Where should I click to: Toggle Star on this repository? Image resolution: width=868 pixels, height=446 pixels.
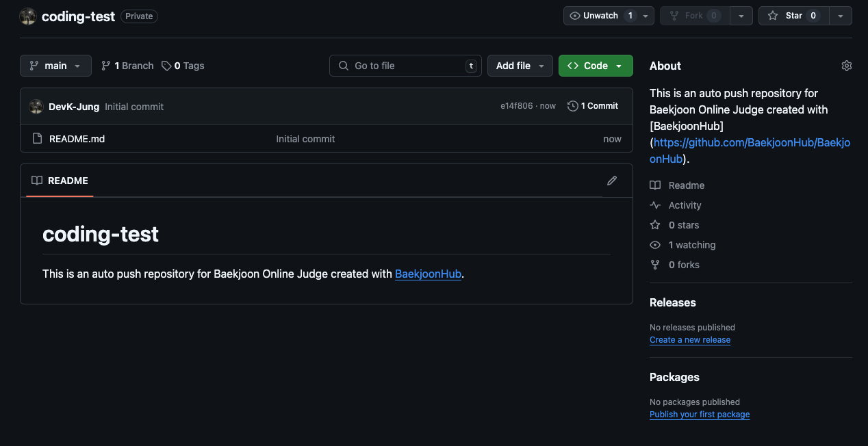[x=793, y=16]
